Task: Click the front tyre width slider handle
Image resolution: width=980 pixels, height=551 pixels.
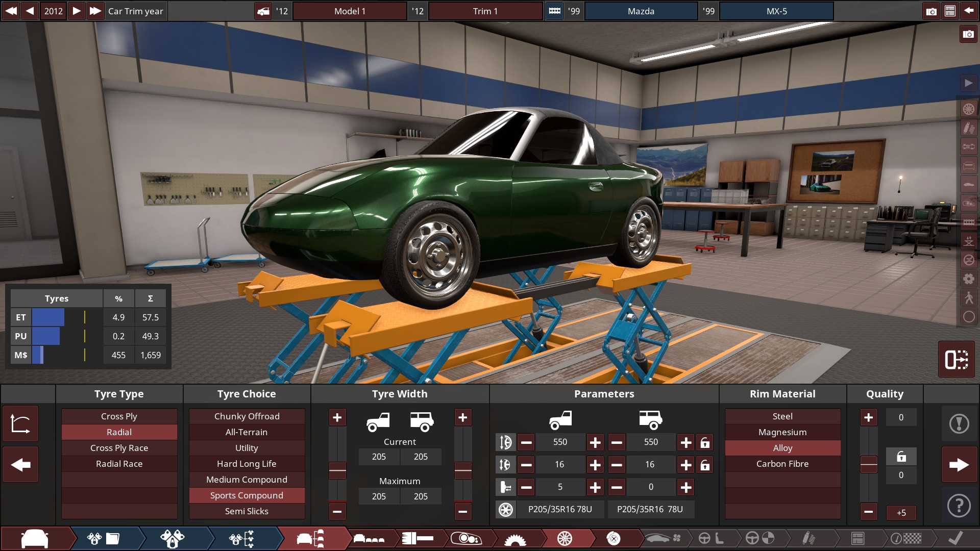Action: [337, 470]
